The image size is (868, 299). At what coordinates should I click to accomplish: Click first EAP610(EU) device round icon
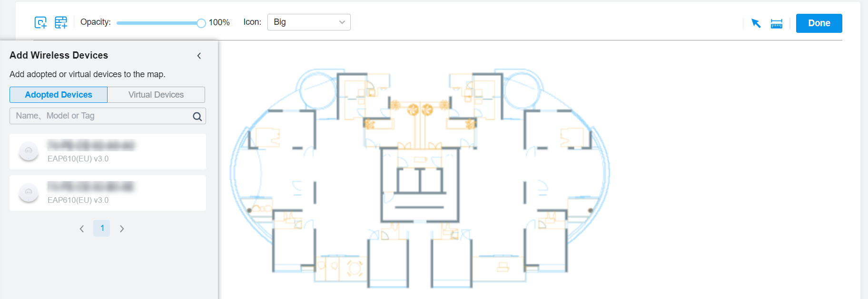point(29,151)
